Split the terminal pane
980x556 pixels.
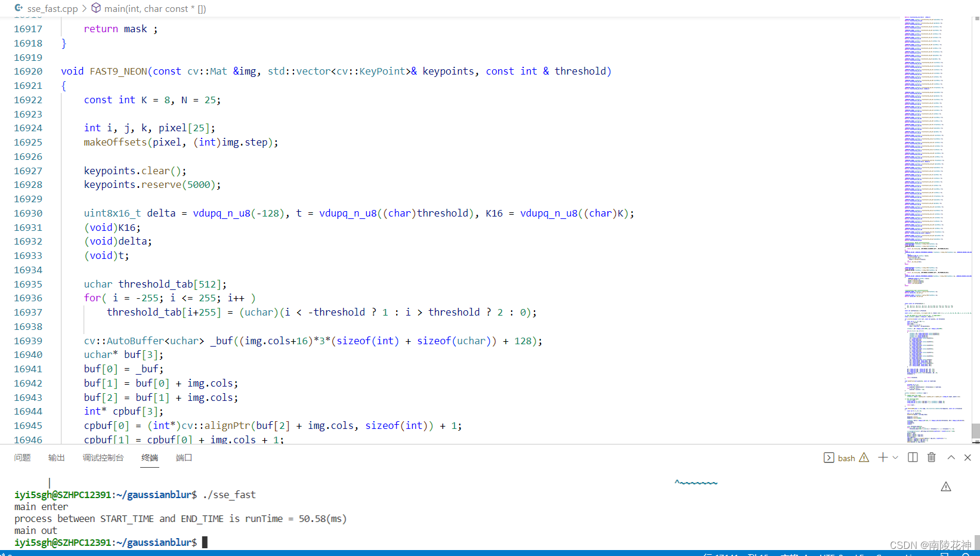coord(913,457)
